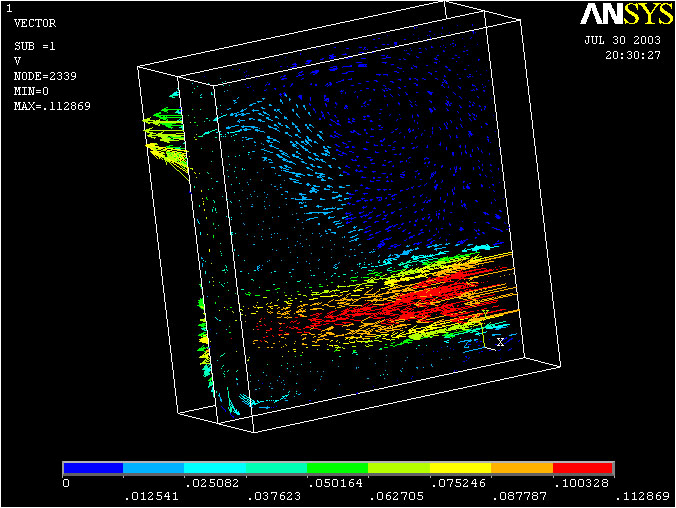Image resolution: width=676 pixels, height=508 pixels.
Task: Click the dark blue legend color band
Action: point(93,468)
